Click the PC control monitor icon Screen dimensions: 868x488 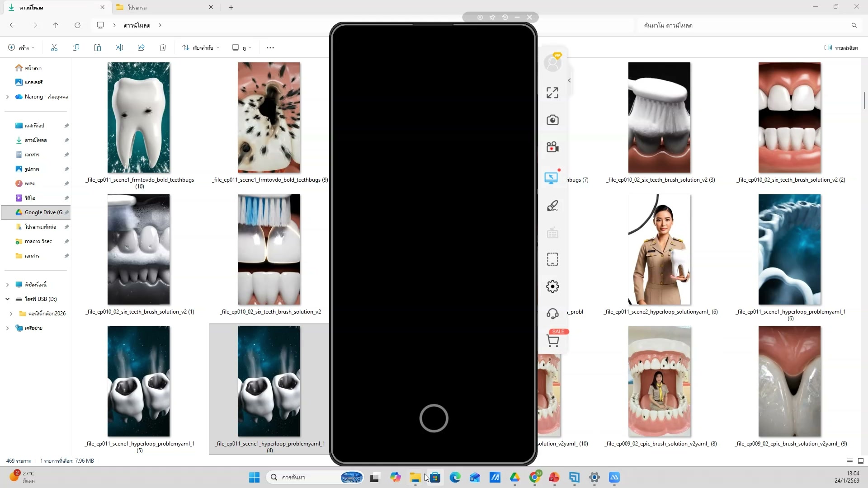tap(551, 178)
